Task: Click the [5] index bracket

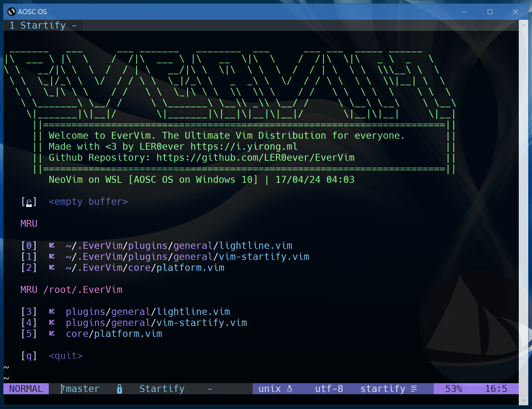Action: 29,333
